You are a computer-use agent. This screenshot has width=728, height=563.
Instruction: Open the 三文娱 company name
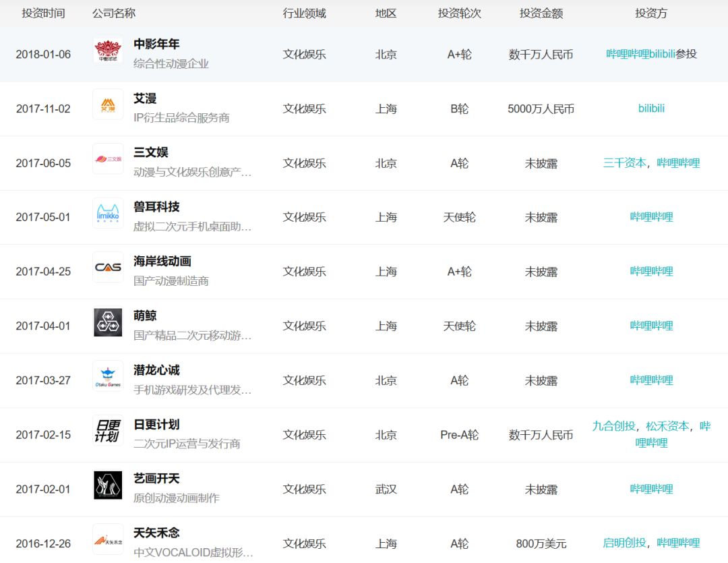tap(151, 152)
